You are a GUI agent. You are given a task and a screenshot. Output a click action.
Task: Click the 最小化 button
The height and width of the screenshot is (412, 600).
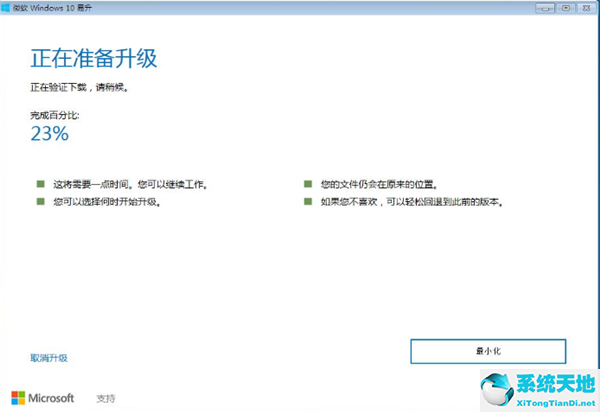[x=488, y=351]
